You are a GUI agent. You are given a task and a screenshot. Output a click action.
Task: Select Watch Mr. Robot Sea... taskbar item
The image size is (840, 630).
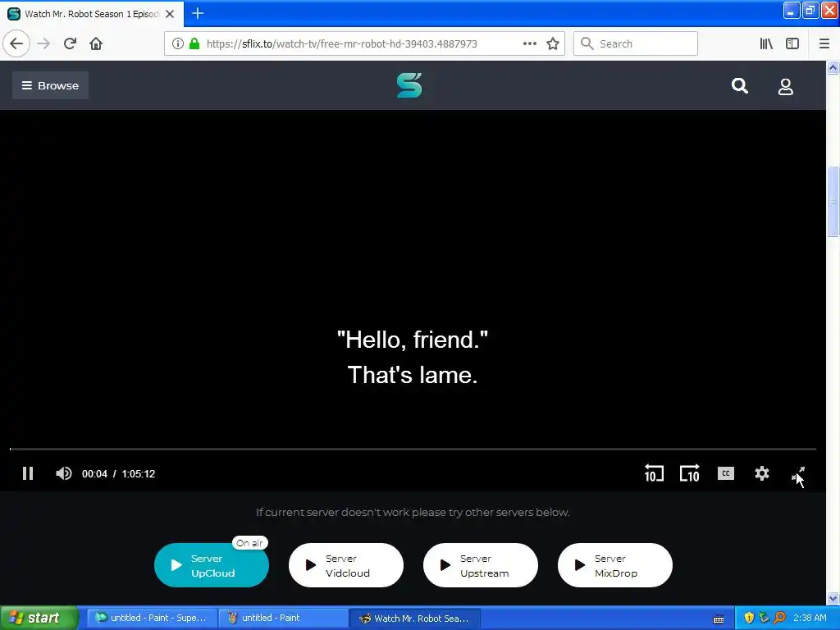(414, 619)
